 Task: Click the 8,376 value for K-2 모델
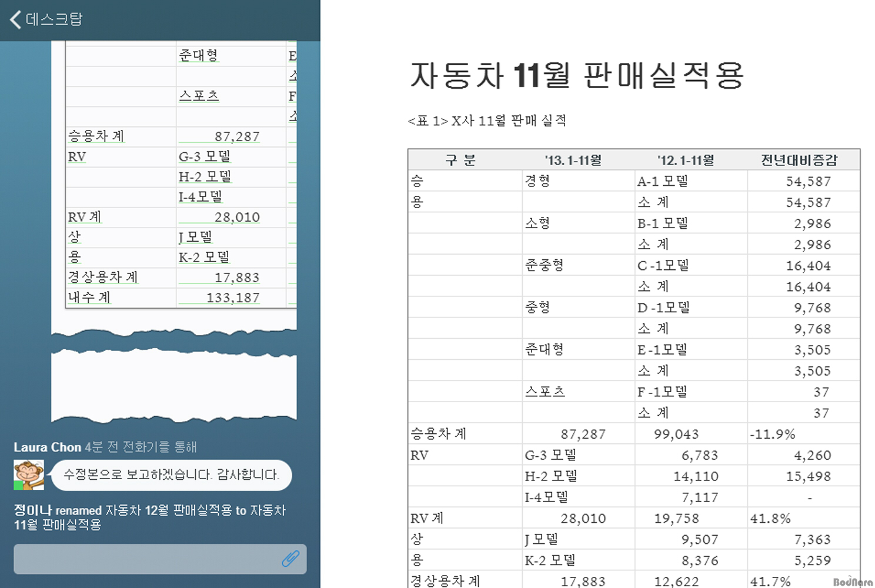[x=700, y=560]
